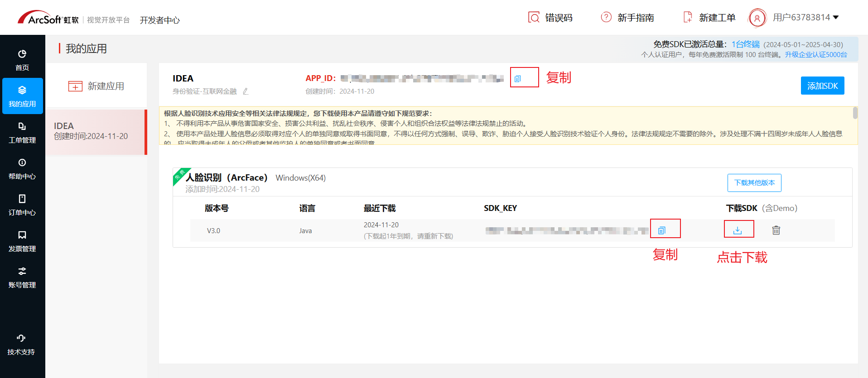The height and width of the screenshot is (378, 868).
Task: Click the 新建应用 plus icon
Action: click(75, 86)
